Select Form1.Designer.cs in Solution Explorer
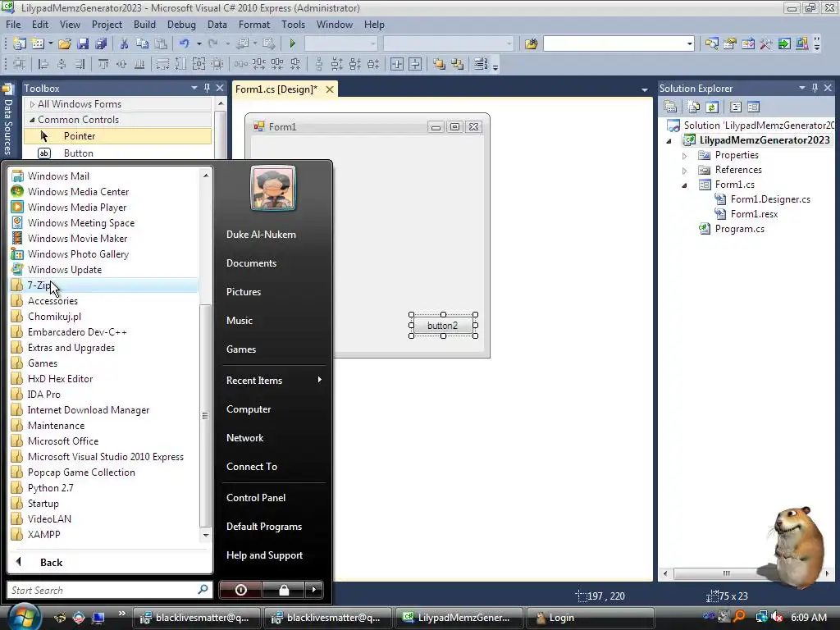 (769, 199)
